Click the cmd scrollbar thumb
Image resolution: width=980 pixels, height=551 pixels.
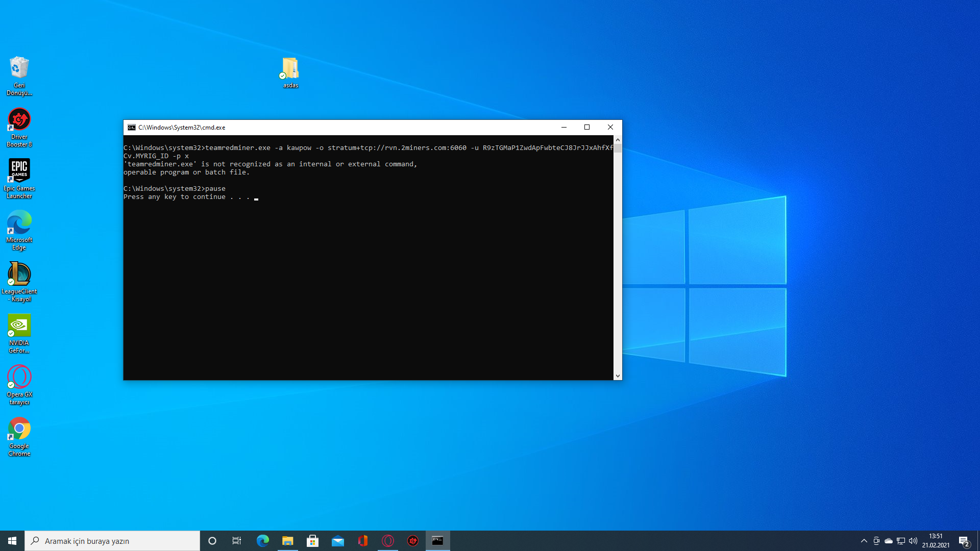(618, 148)
